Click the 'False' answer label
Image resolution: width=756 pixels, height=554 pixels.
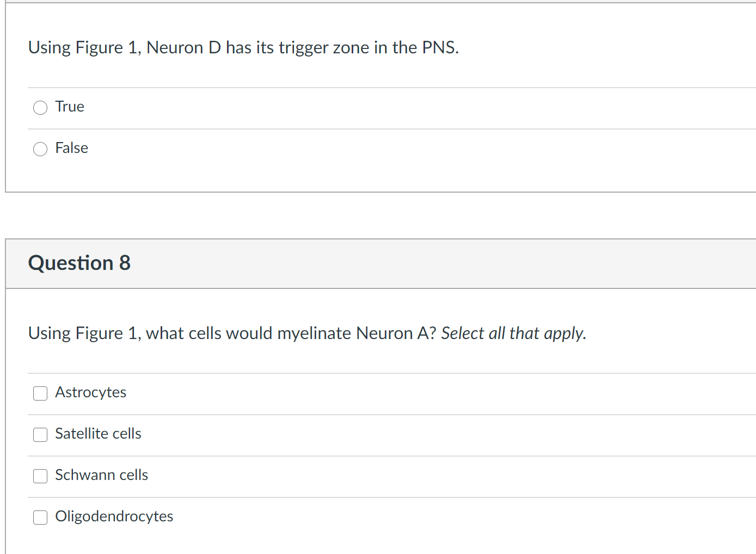(x=71, y=147)
